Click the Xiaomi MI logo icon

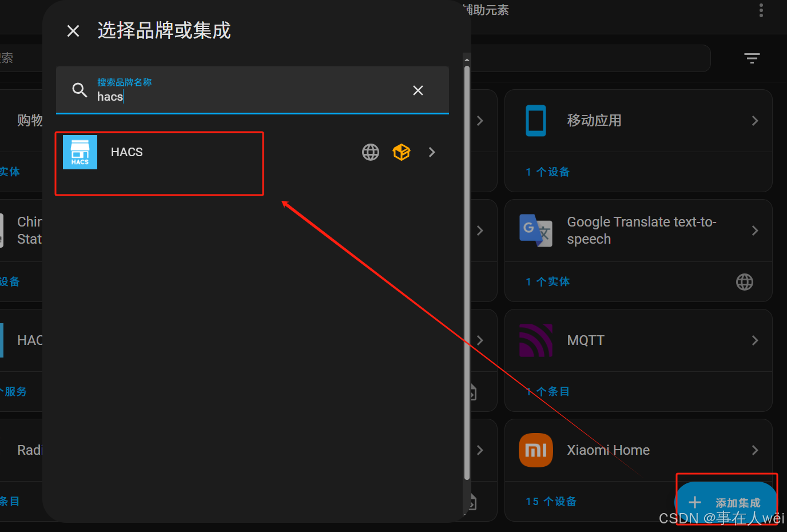coord(536,450)
